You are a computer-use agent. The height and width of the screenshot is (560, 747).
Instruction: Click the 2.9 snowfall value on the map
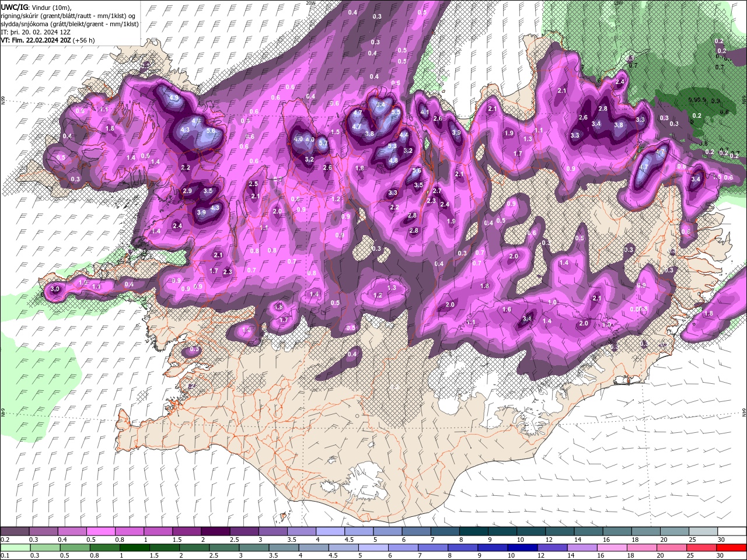(x=187, y=191)
